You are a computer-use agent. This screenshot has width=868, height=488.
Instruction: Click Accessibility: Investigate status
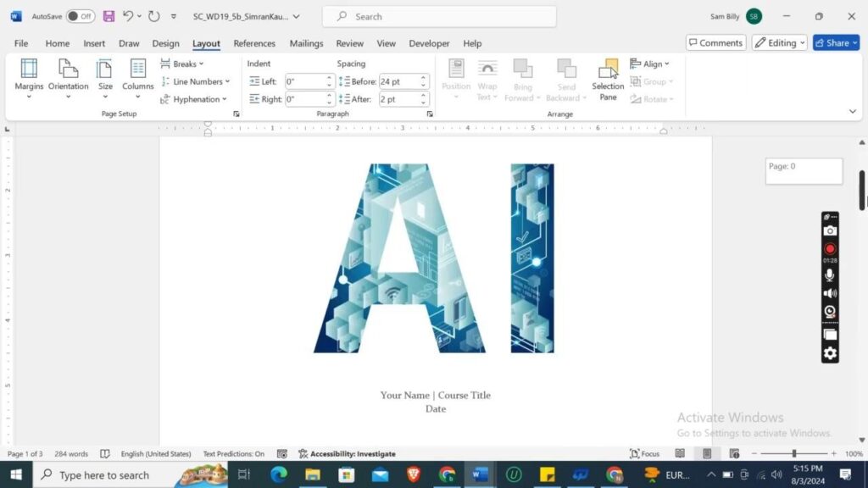tap(347, 454)
